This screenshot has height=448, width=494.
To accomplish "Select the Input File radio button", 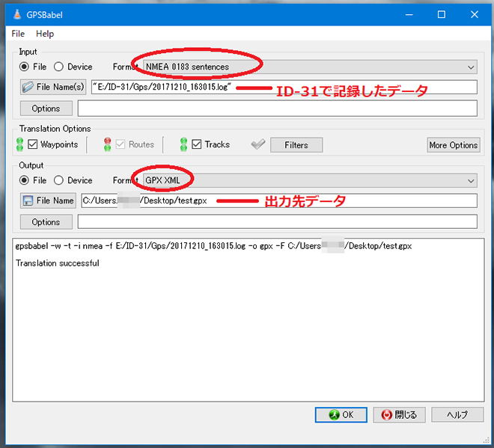I will [24, 67].
